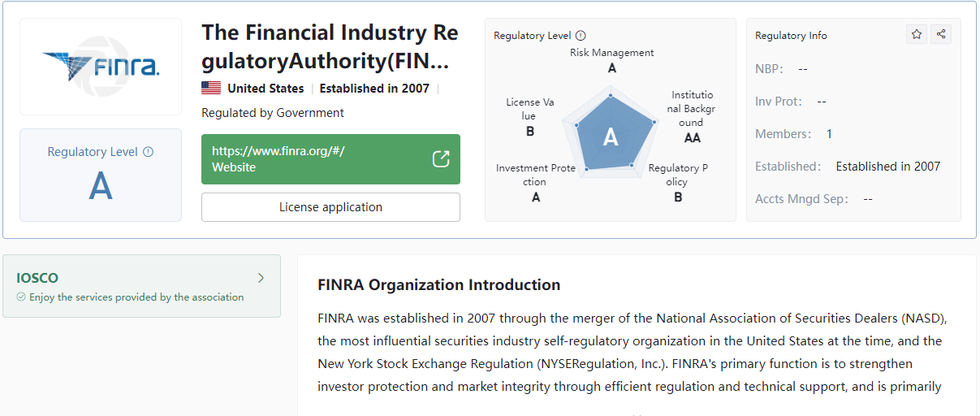Open the finra.org website button

pos(330,159)
